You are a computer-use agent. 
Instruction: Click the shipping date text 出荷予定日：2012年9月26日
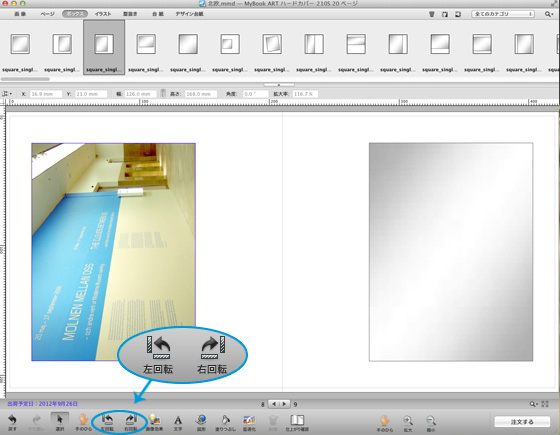42,404
